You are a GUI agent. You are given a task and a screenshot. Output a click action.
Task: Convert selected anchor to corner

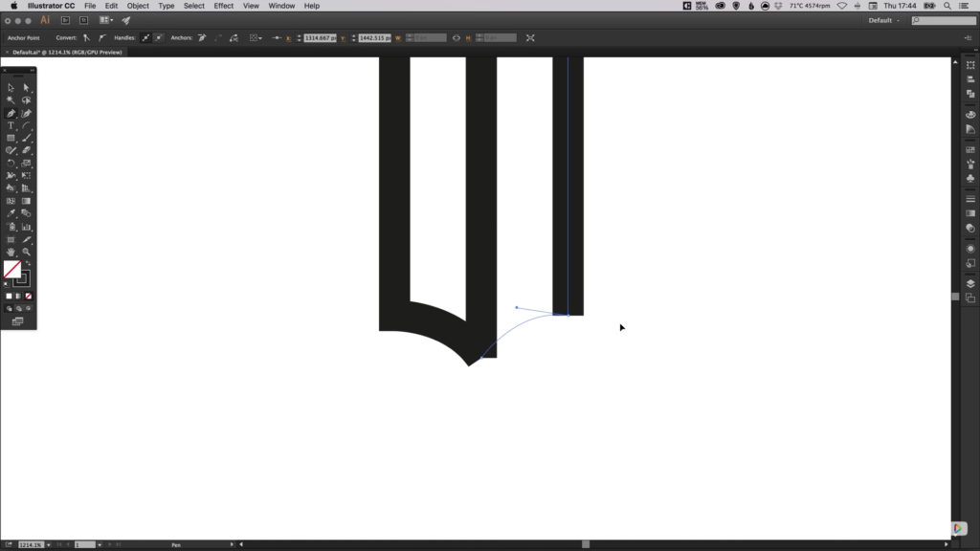(x=86, y=38)
